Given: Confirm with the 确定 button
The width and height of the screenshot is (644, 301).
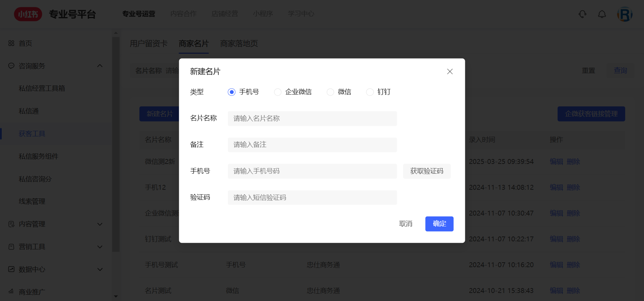Looking at the screenshot, I should [x=439, y=224].
